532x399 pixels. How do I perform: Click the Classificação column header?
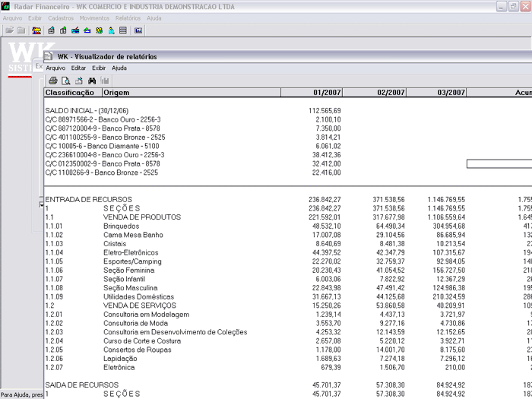point(71,93)
